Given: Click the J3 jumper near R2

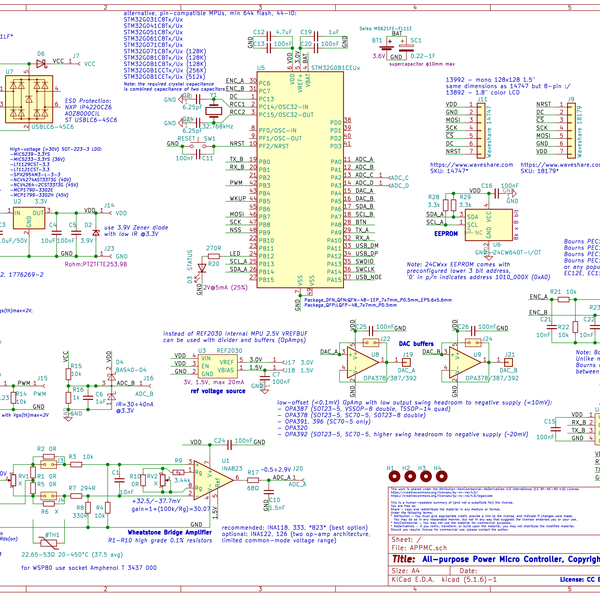Looking at the screenshot, I should (49, 465).
